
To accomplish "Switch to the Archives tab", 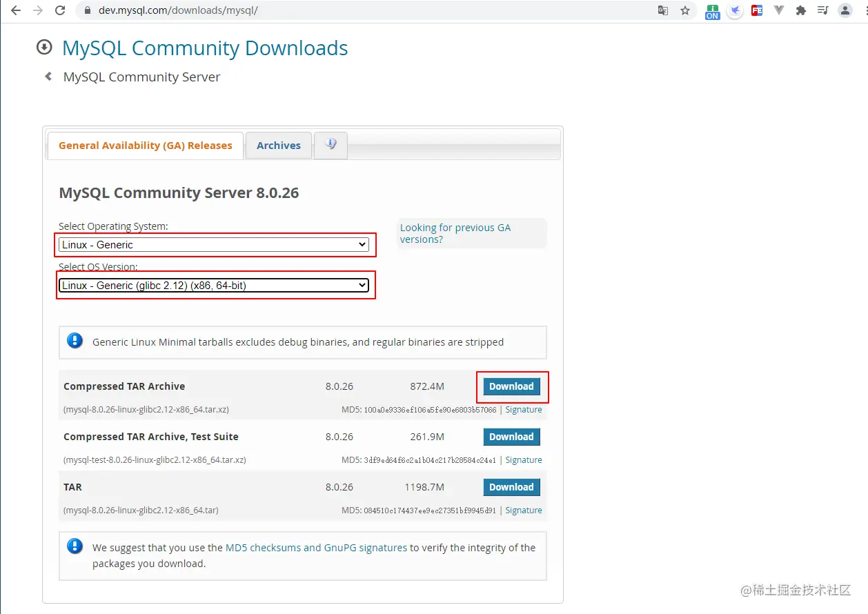I will pyautogui.click(x=279, y=146).
